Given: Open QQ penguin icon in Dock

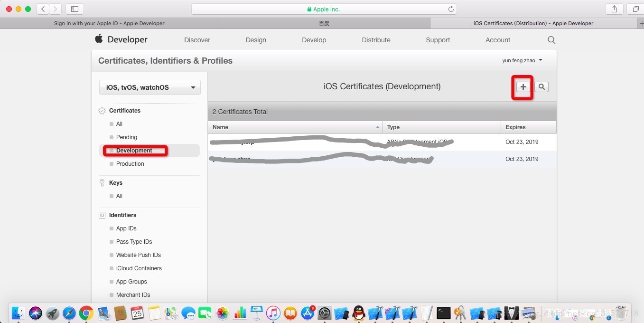Looking at the screenshot, I should [x=359, y=313].
